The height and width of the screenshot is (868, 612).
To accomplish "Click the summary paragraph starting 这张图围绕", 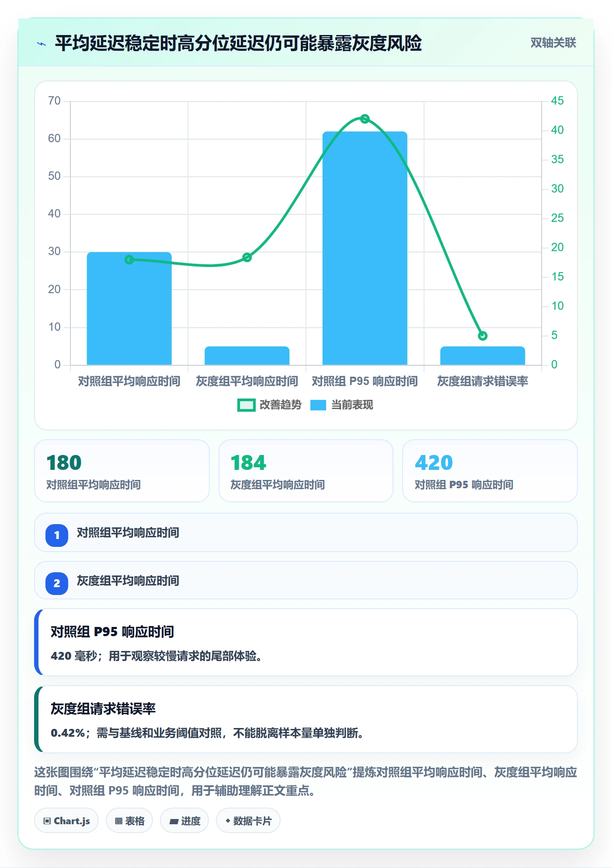I will pos(306,781).
